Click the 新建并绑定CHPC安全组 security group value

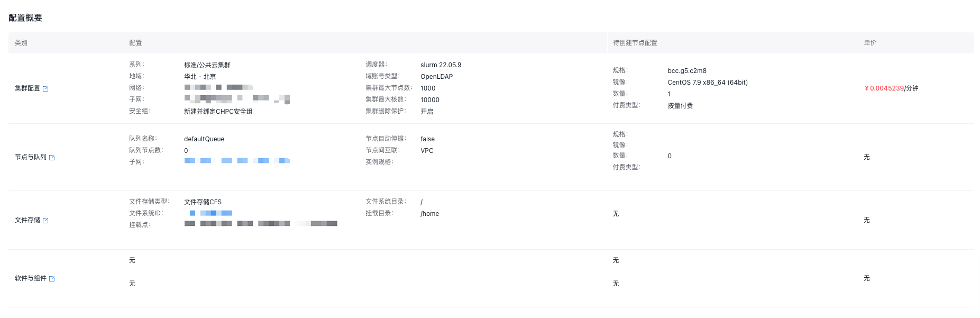click(x=218, y=112)
